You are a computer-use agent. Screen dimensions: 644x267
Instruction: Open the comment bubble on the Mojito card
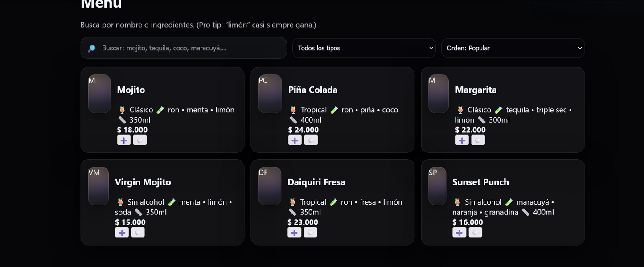(x=140, y=140)
